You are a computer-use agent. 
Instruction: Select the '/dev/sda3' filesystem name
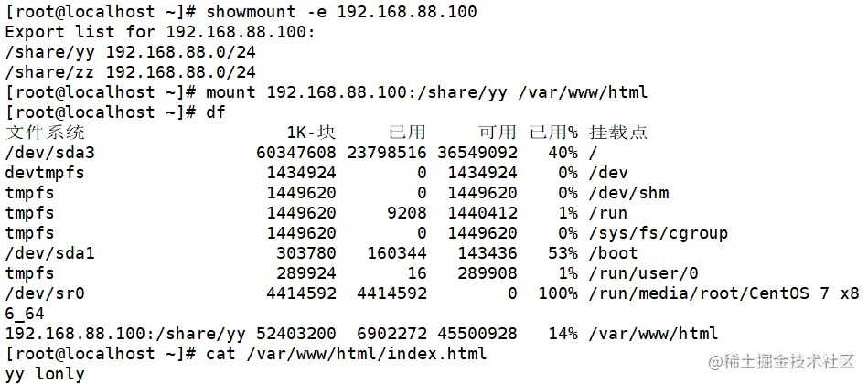coord(49,152)
